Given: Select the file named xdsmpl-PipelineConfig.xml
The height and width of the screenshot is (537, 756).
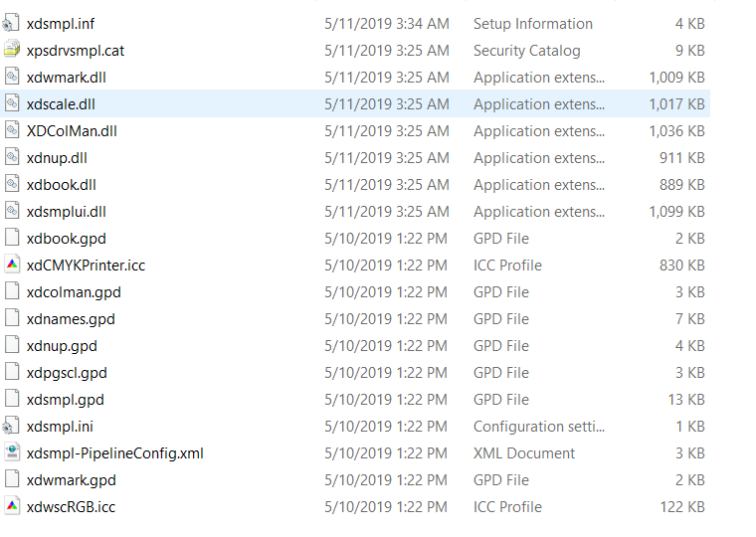Looking at the screenshot, I should (114, 453).
